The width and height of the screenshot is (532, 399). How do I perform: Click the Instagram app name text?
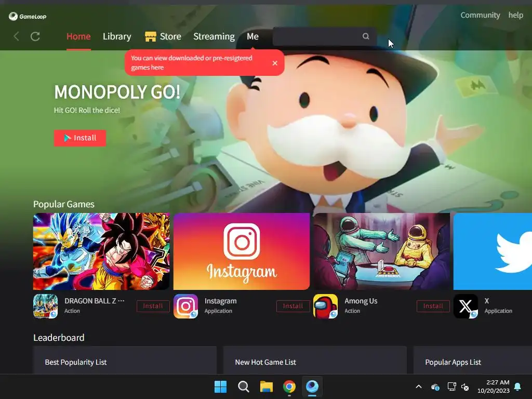click(x=220, y=301)
